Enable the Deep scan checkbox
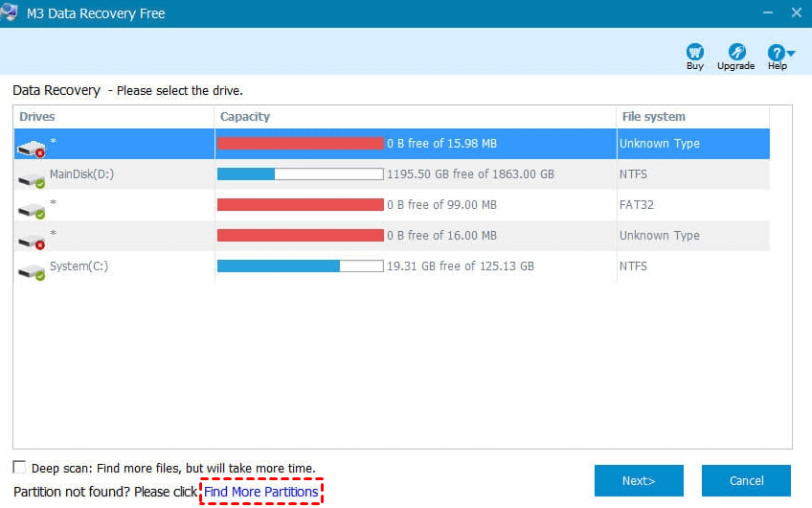Image resolution: width=812 pixels, height=508 pixels. point(19,467)
